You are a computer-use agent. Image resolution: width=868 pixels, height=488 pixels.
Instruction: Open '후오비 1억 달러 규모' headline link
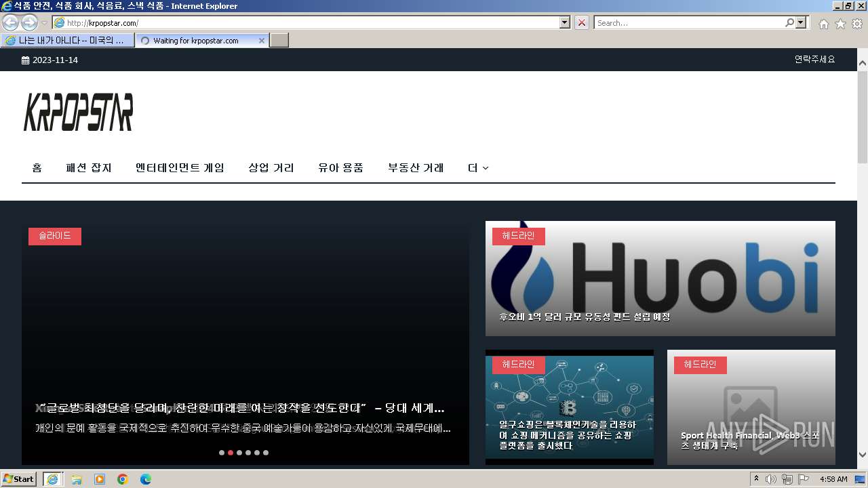(585, 317)
